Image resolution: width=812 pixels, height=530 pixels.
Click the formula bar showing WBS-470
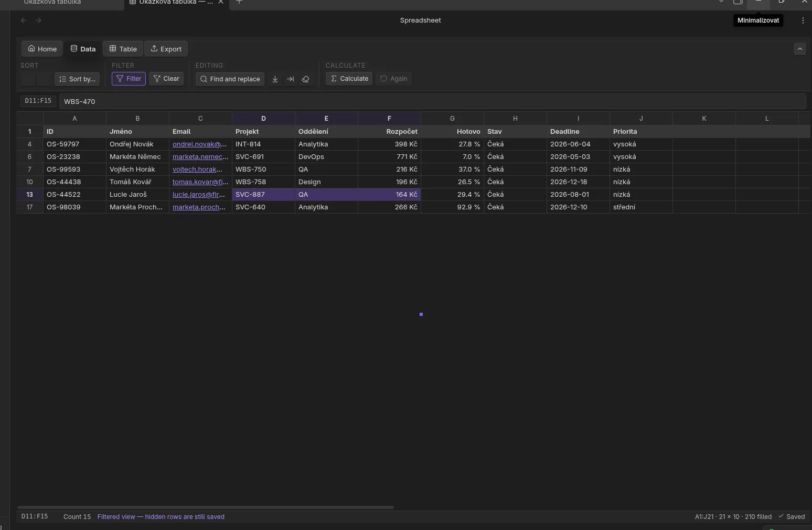click(x=432, y=101)
